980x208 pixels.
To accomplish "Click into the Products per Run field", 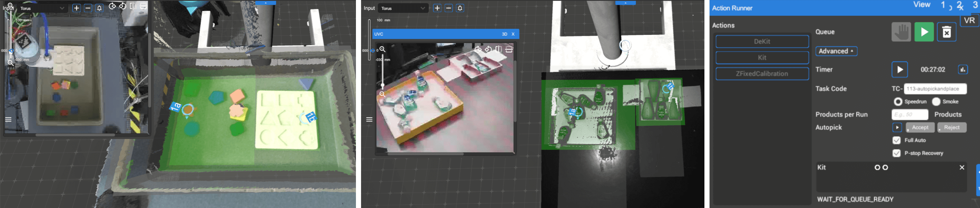I will [x=910, y=115].
